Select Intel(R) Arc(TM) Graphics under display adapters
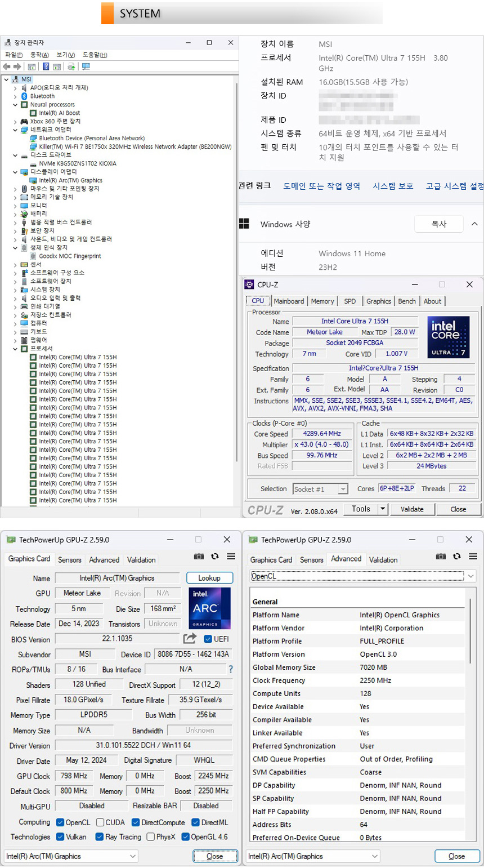 70,180
